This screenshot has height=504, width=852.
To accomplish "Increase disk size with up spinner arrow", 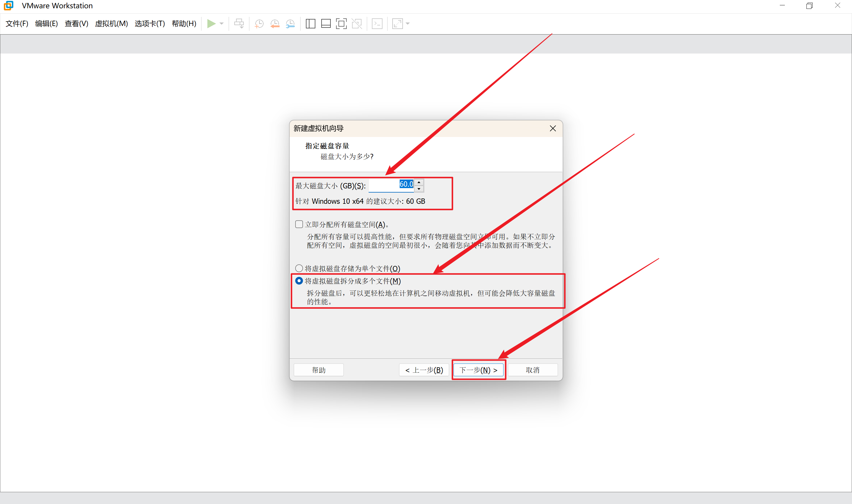I will click(x=419, y=182).
